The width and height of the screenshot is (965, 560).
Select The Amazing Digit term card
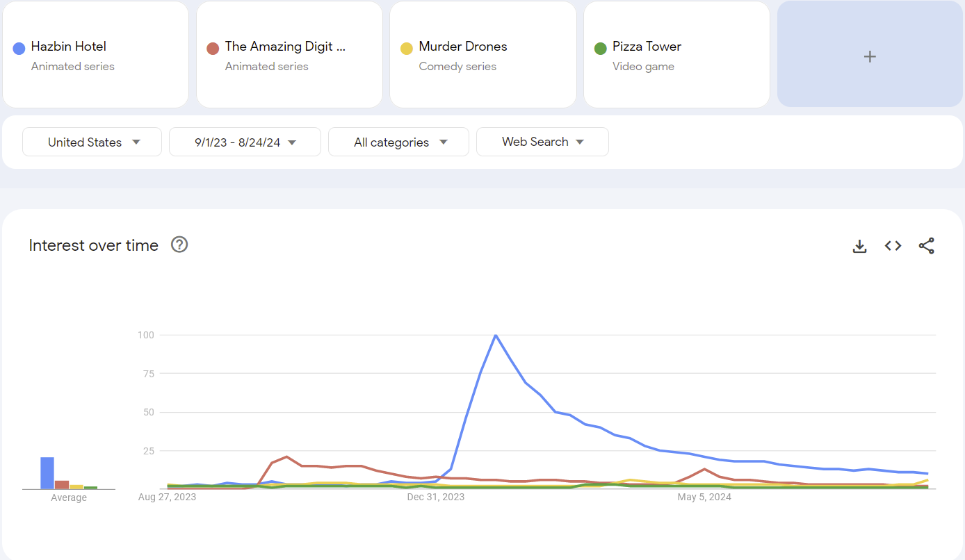tap(289, 55)
